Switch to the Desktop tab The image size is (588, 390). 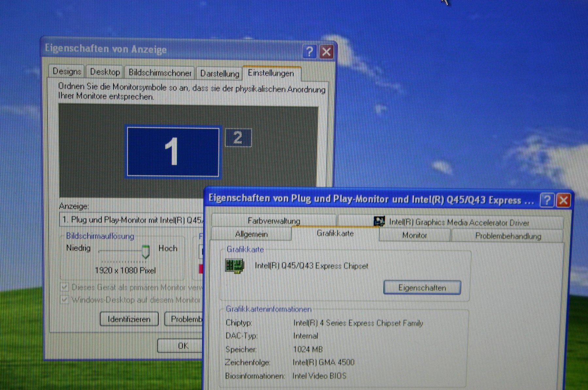coord(105,72)
